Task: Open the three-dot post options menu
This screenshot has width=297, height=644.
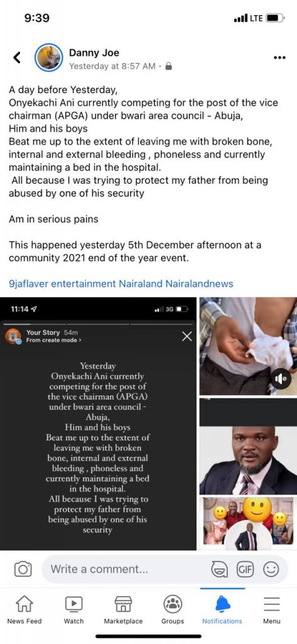Action: (279, 57)
